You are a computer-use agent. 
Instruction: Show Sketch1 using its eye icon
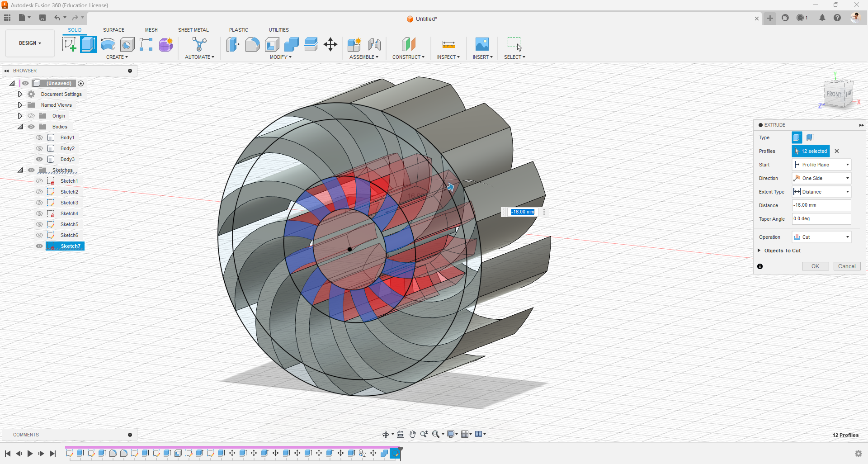[x=39, y=181]
